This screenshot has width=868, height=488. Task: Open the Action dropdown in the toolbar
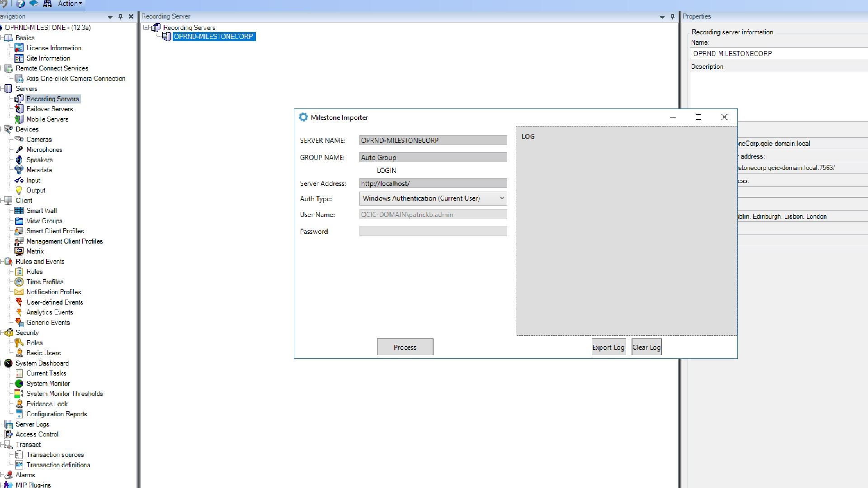70,4
